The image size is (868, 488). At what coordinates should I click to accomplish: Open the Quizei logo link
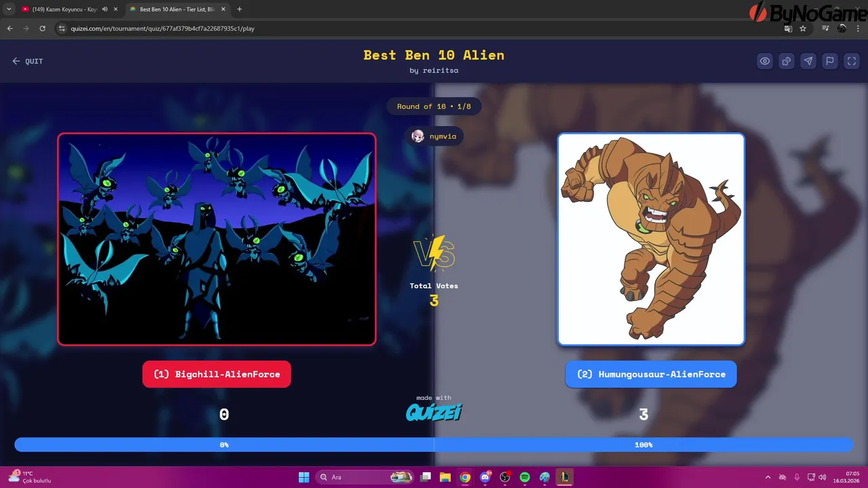coord(434,411)
